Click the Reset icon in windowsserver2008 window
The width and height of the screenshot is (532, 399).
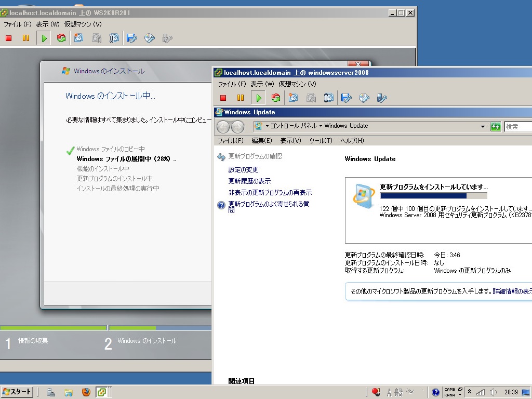click(x=275, y=98)
